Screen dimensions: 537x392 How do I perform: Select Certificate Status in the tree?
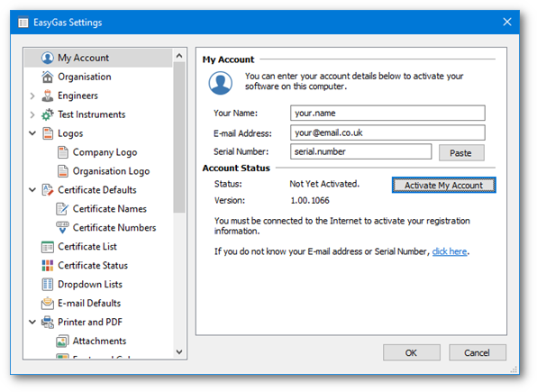(93, 266)
